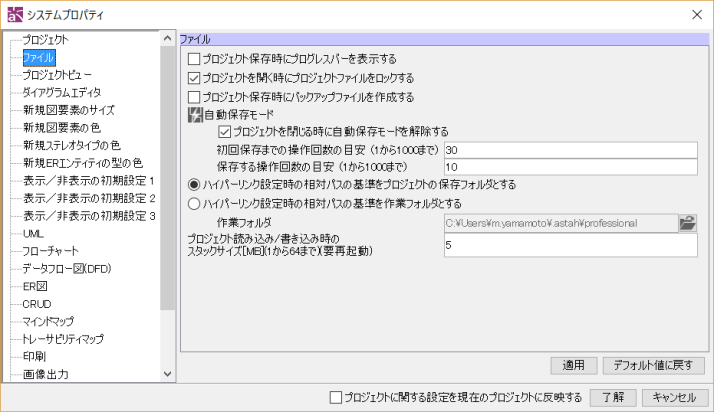Select radio 基準を作業フォルダとする
This screenshot has width=714, height=412.
[x=194, y=203]
